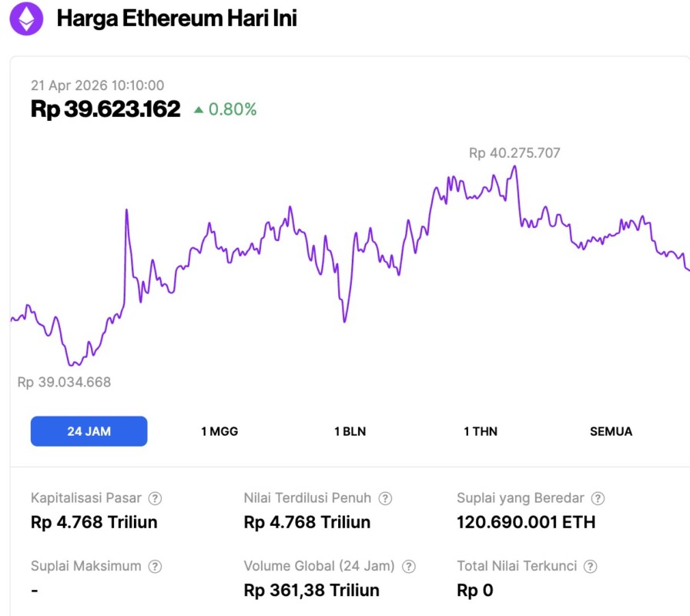Open help icon beside Kapitalisasi Pasar
Viewport: 690px width, 616px height.
pos(155,498)
